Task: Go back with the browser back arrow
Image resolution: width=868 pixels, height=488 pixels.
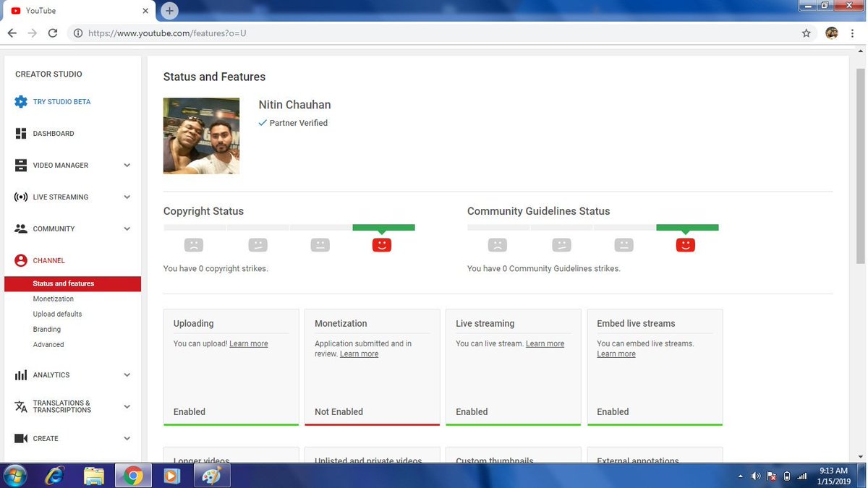Action: coord(12,33)
